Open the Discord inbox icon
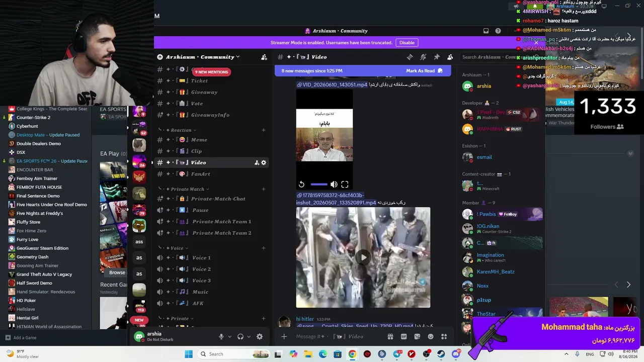 pos(486,31)
